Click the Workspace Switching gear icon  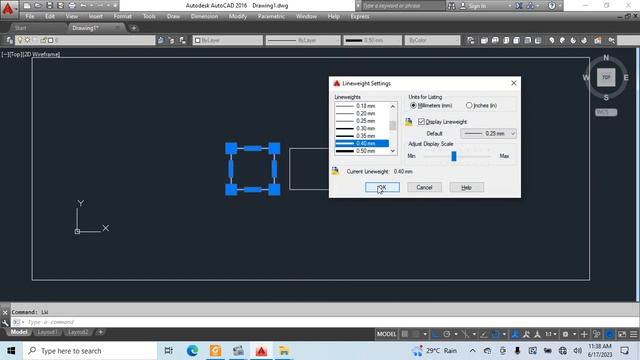point(565,334)
